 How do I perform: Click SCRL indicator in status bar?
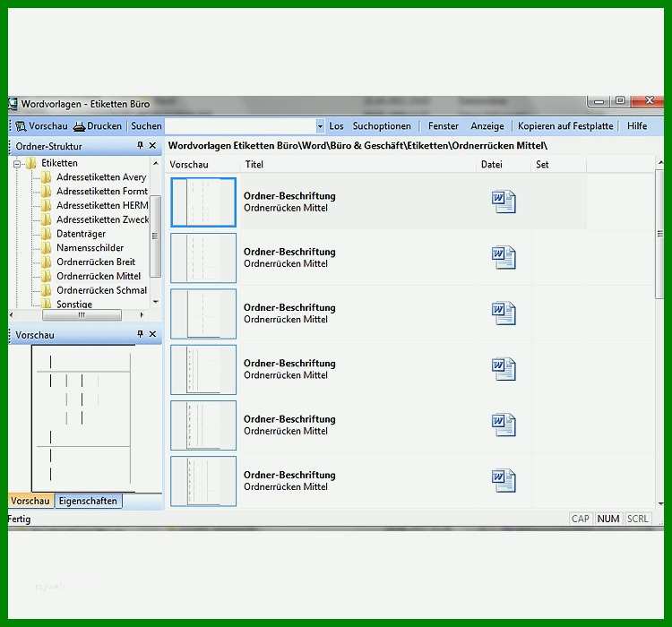pos(638,519)
